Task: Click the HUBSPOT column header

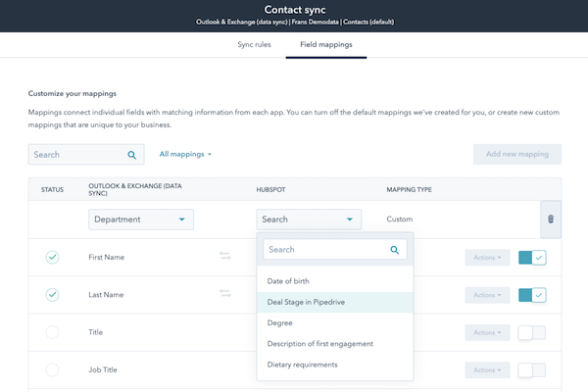Action: pyautogui.click(x=270, y=190)
